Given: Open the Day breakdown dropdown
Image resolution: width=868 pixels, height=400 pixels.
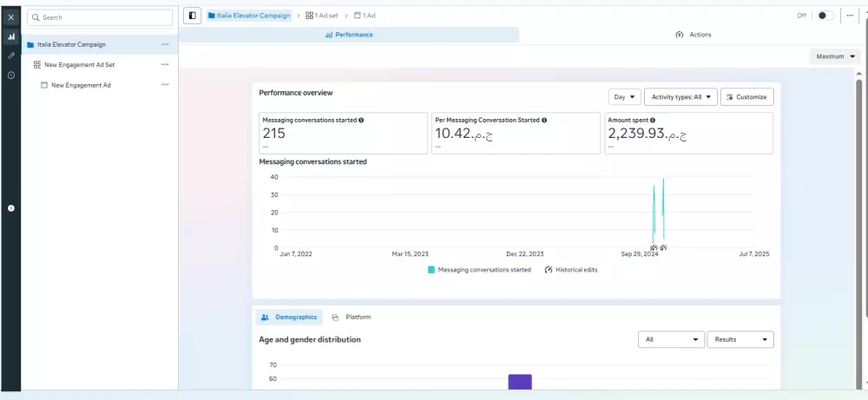Looking at the screenshot, I should pos(625,97).
